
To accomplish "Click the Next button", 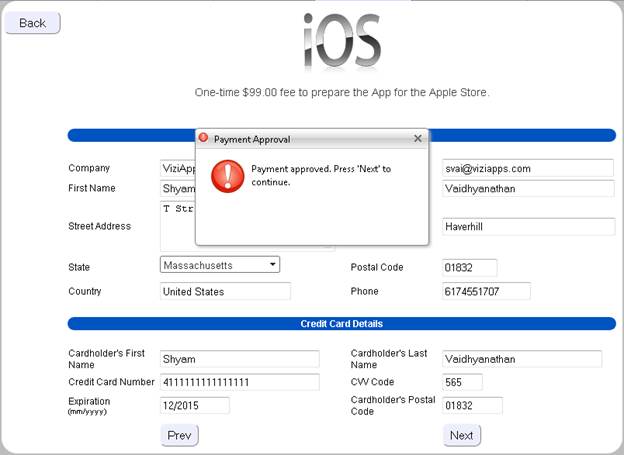I will [462, 435].
